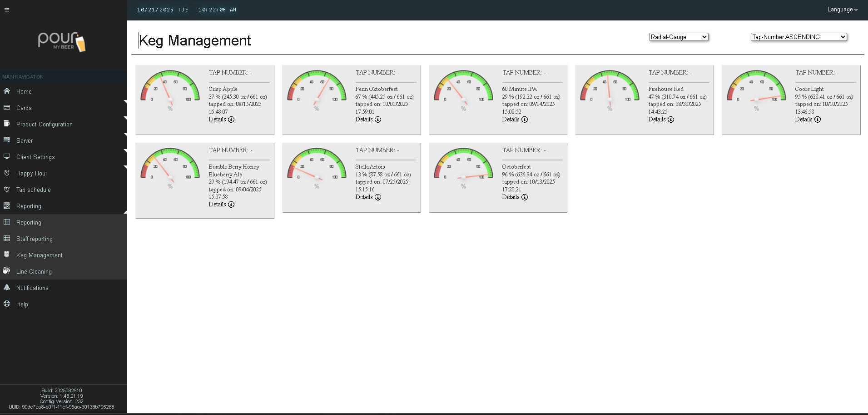Open Keg Management in sidebar

click(x=40, y=255)
